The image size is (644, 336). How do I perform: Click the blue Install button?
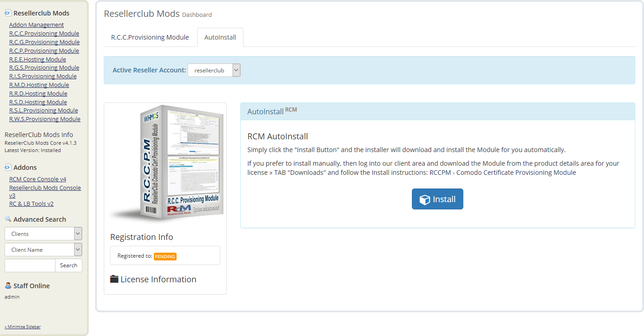[x=437, y=199]
